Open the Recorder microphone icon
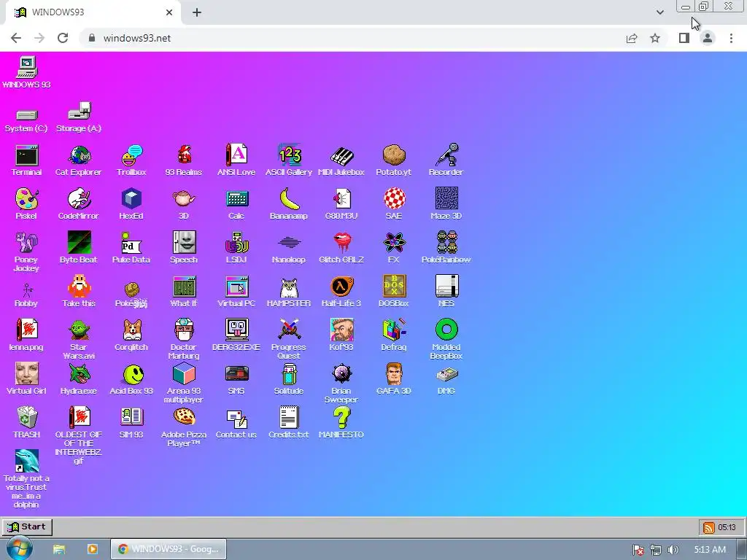This screenshot has width=747, height=560. click(x=446, y=160)
